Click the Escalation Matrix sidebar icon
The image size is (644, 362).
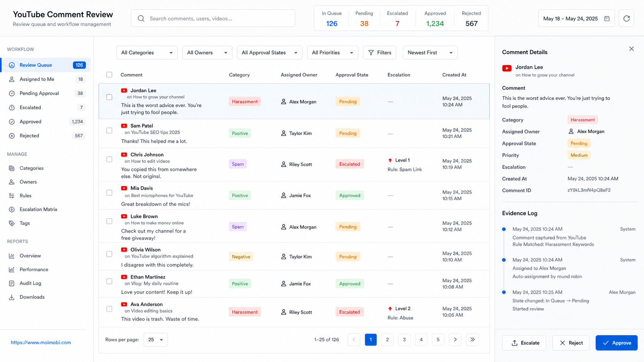[12, 210]
